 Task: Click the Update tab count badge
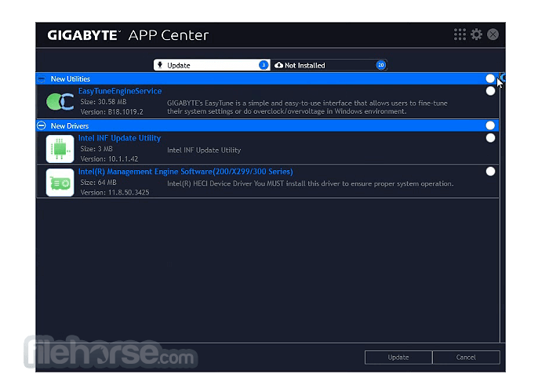click(264, 65)
